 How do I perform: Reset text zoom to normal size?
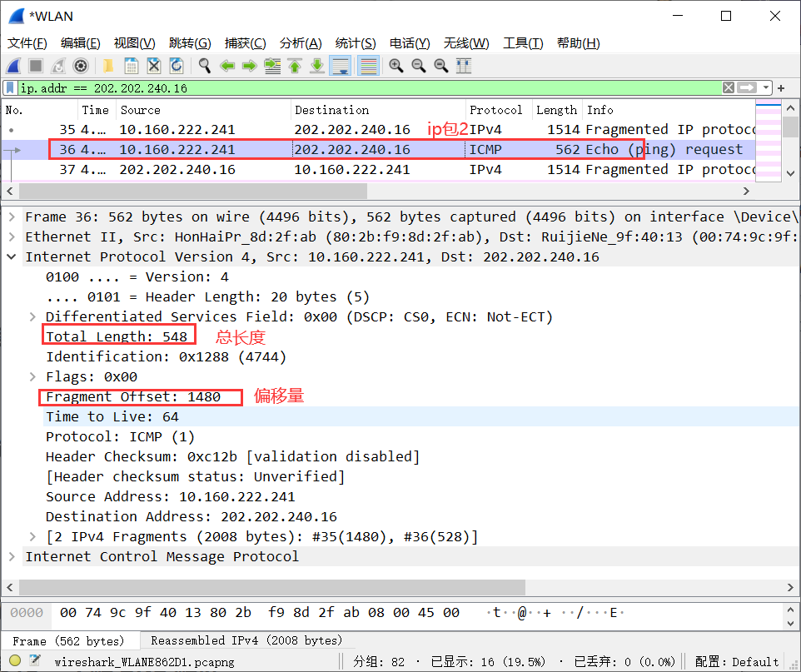click(x=440, y=66)
